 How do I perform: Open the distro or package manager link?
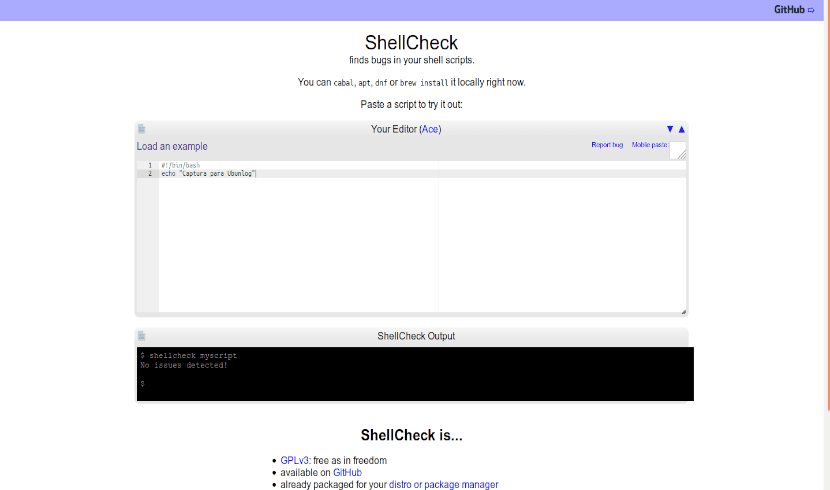click(x=444, y=485)
